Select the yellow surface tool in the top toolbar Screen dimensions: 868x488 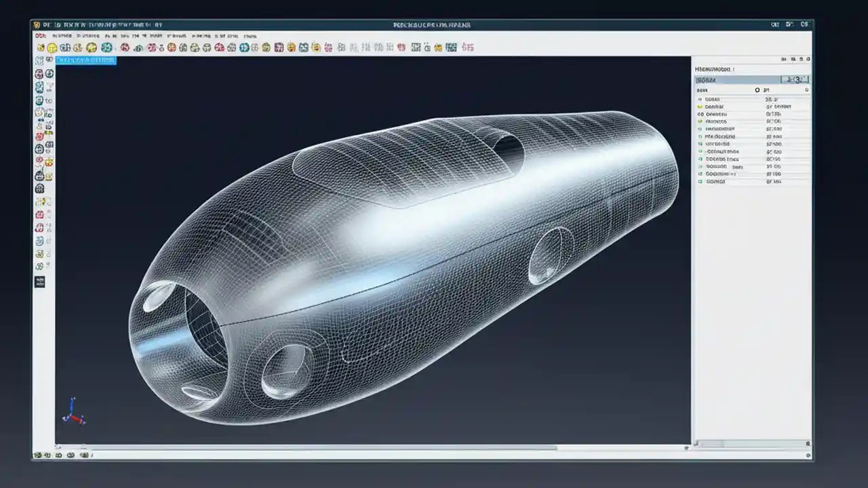point(52,47)
